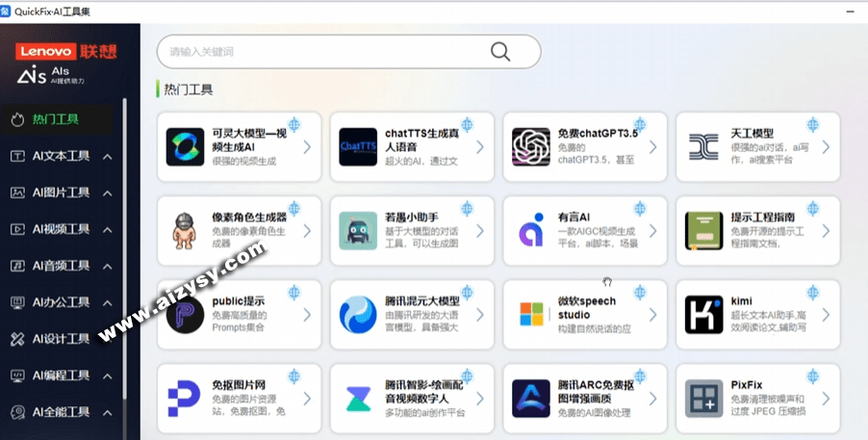Select 热门工具 in the sidebar

click(55, 119)
